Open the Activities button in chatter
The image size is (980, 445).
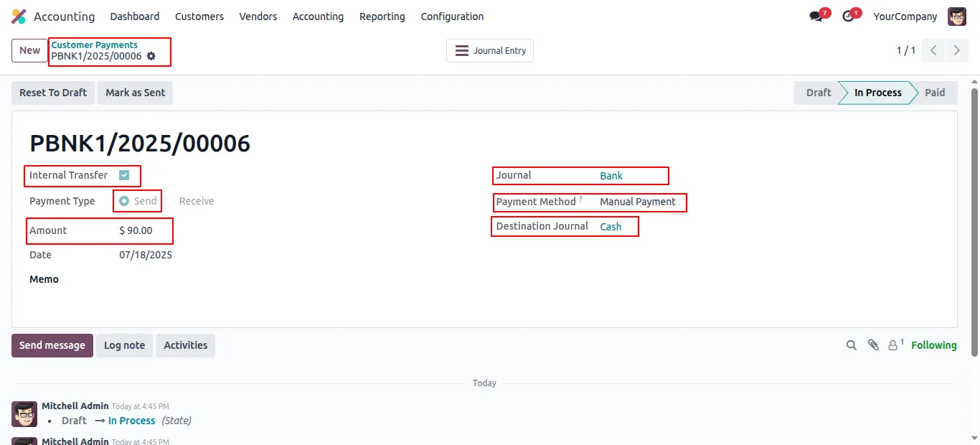pyautogui.click(x=186, y=345)
